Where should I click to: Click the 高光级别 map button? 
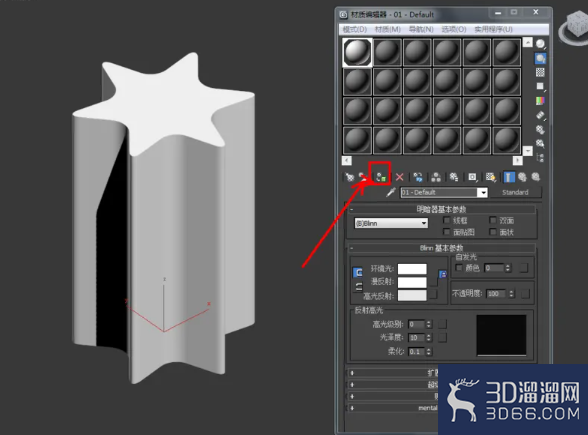442,324
